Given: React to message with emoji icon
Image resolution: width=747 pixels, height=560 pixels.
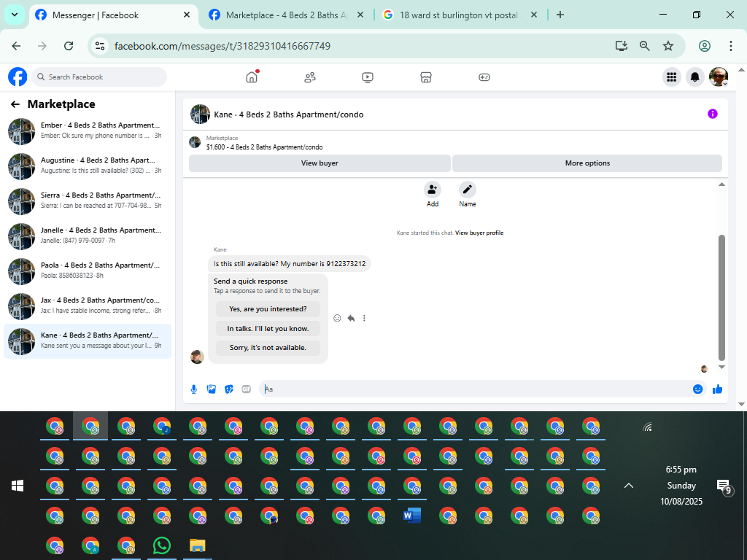Looking at the screenshot, I should click(x=337, y=318).
